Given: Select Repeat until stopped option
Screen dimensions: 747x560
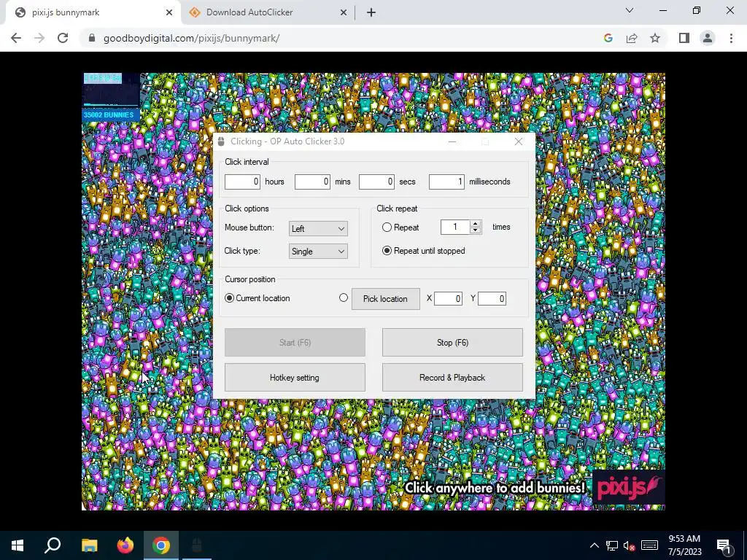Looking at the screenshot, I should [x=387, y=251].
